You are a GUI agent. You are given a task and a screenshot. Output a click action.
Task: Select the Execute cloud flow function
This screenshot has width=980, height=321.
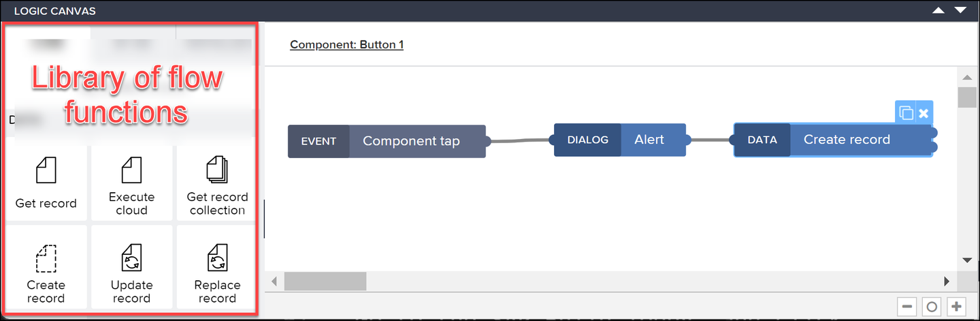pos(131,182)
